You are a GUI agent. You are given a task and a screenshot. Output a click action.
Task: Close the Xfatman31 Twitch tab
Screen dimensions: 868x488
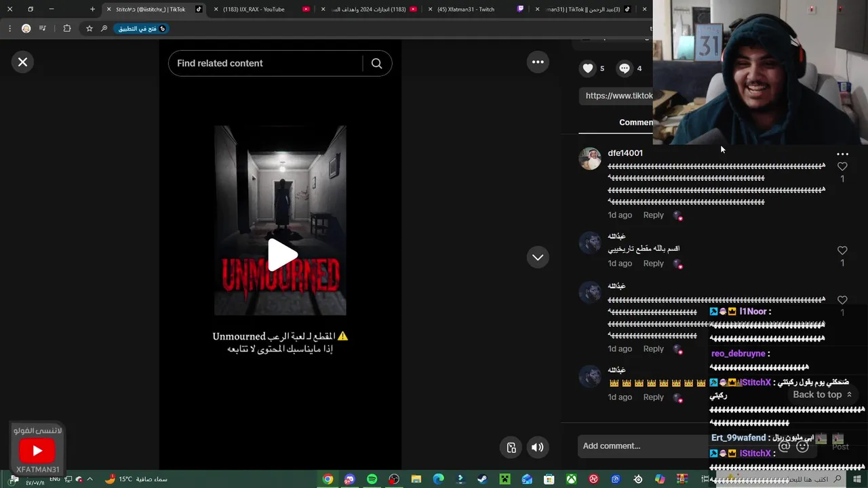pos(430,9)
